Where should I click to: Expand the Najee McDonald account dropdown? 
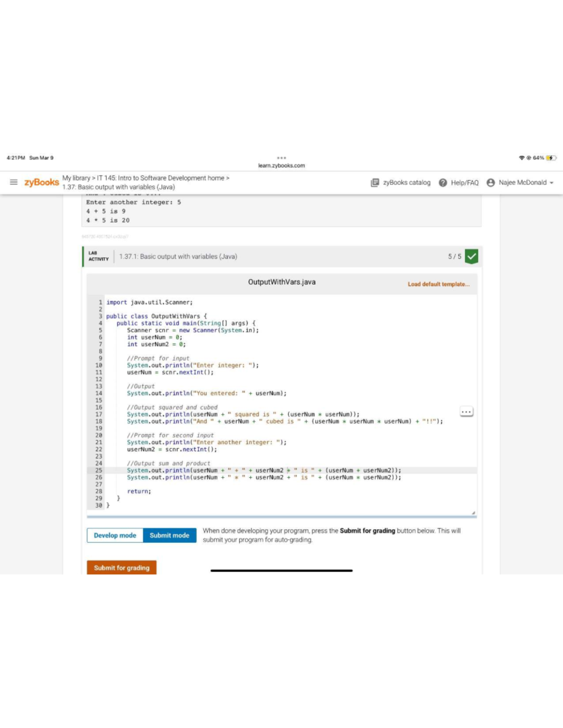click(551, 183)
